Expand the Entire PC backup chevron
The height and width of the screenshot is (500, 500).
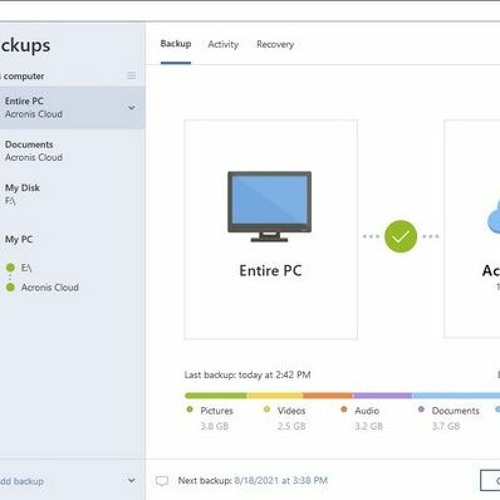click(132, 108)
